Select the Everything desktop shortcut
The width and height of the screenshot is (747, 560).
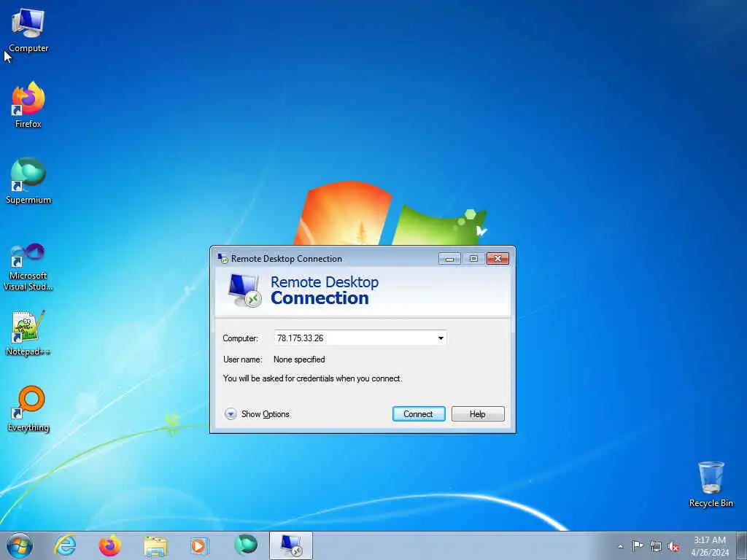click(x=28, y=408)
